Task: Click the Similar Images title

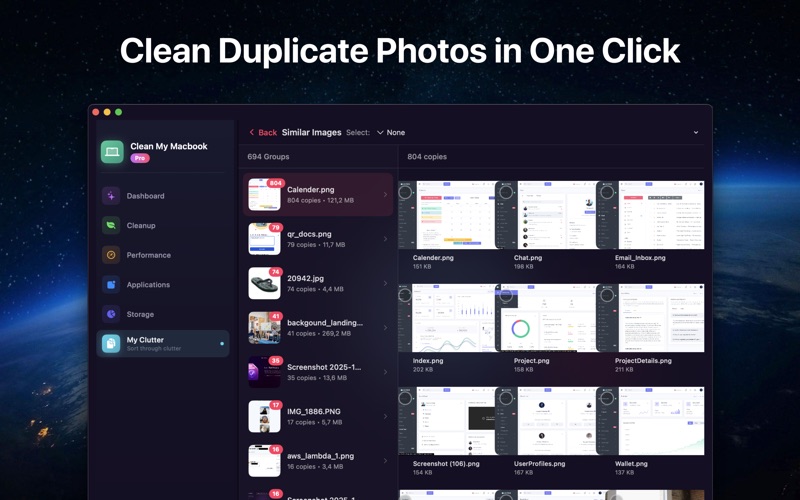Action: [311, 133]
